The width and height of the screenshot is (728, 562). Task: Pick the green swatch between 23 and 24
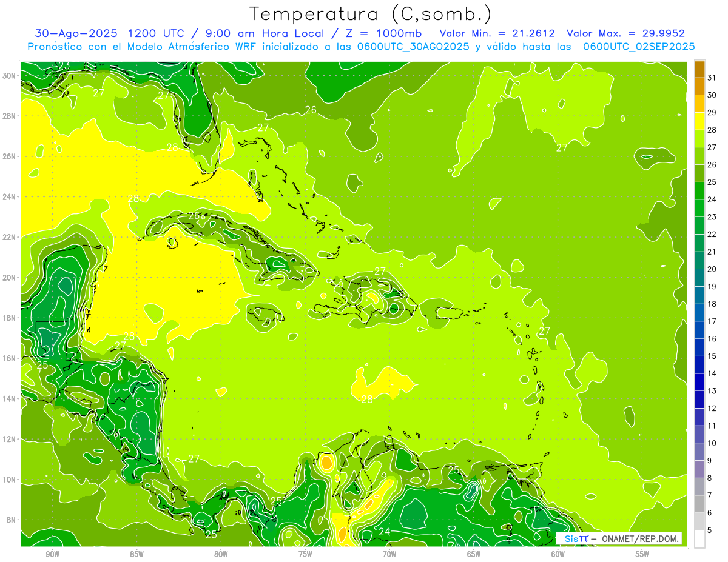pyautogui.click(x=699, y=208)
